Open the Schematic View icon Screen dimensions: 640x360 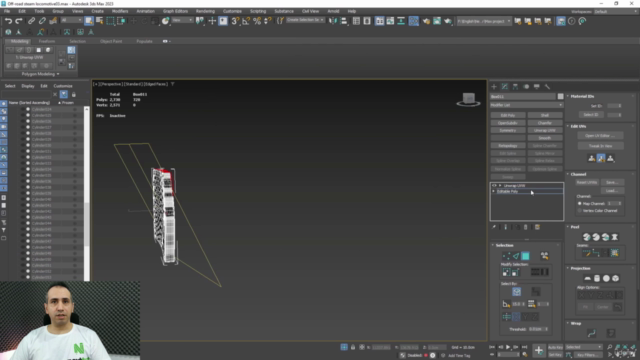click(401, 21)
